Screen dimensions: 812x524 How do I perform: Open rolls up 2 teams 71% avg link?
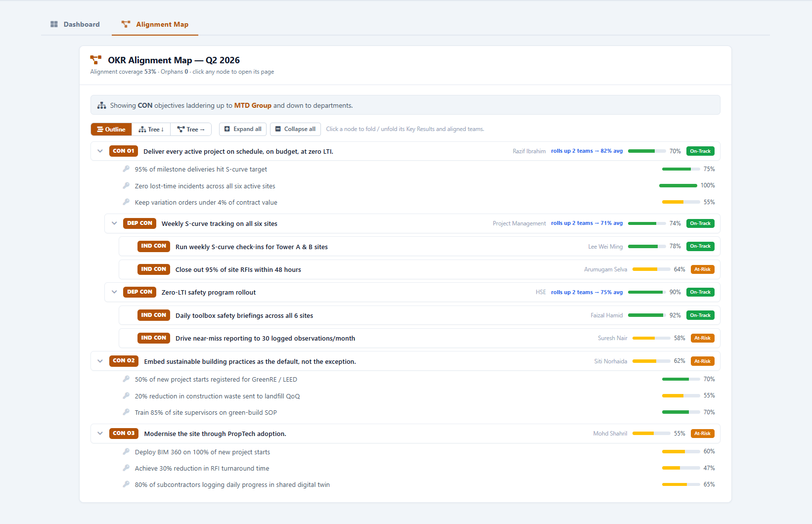[x=587, y=223]
